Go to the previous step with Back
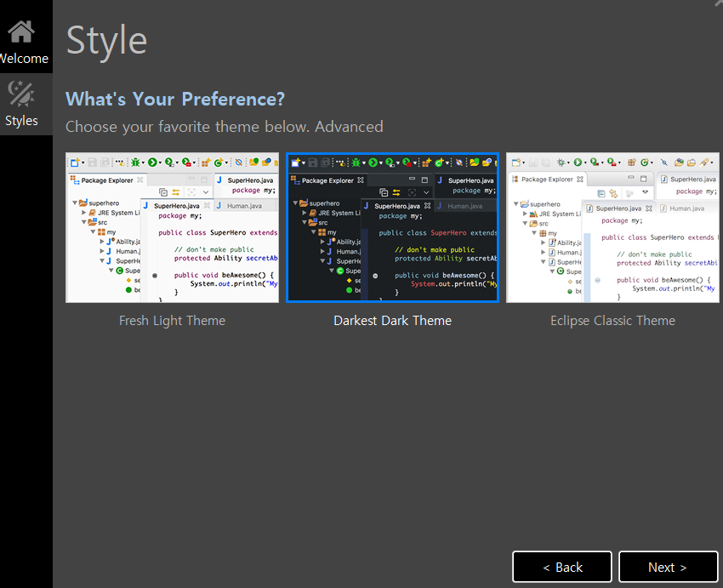723x588 pixels. [x=562, y=567]
